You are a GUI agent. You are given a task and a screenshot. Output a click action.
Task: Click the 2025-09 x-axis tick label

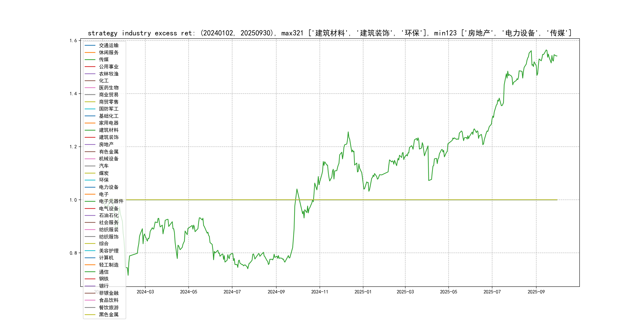tap(536, 292)
